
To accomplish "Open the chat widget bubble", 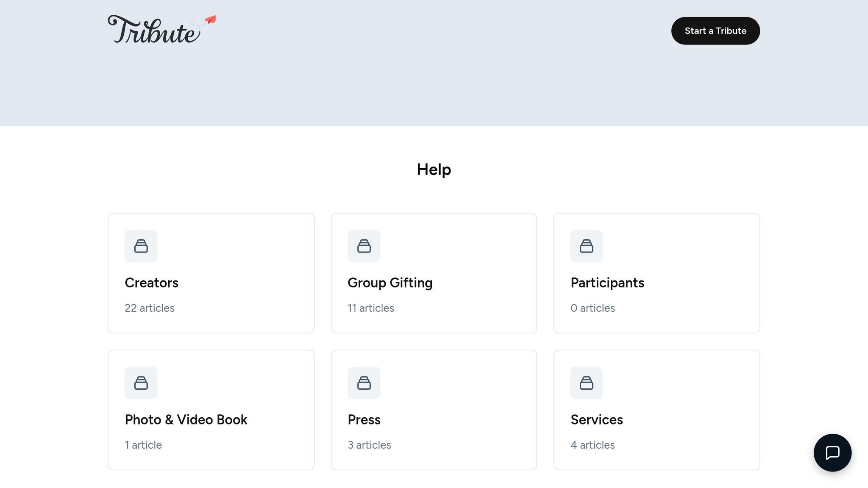I will point(832,452).
